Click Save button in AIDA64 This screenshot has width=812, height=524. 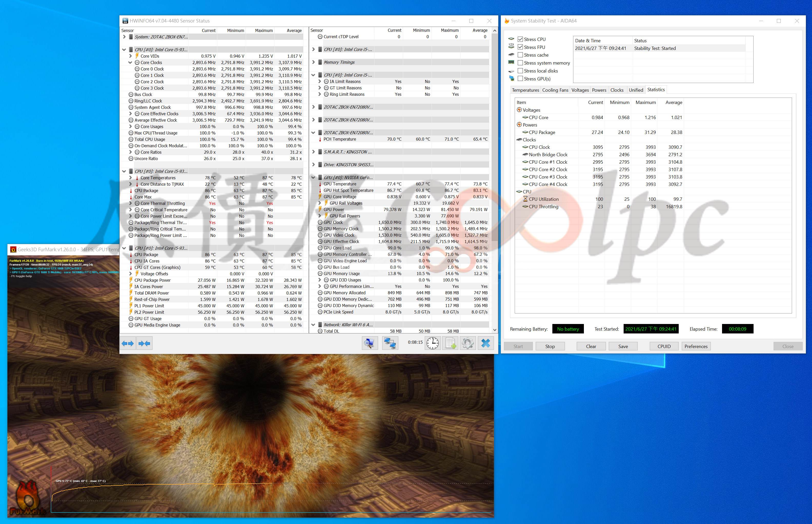click(623, 346)
